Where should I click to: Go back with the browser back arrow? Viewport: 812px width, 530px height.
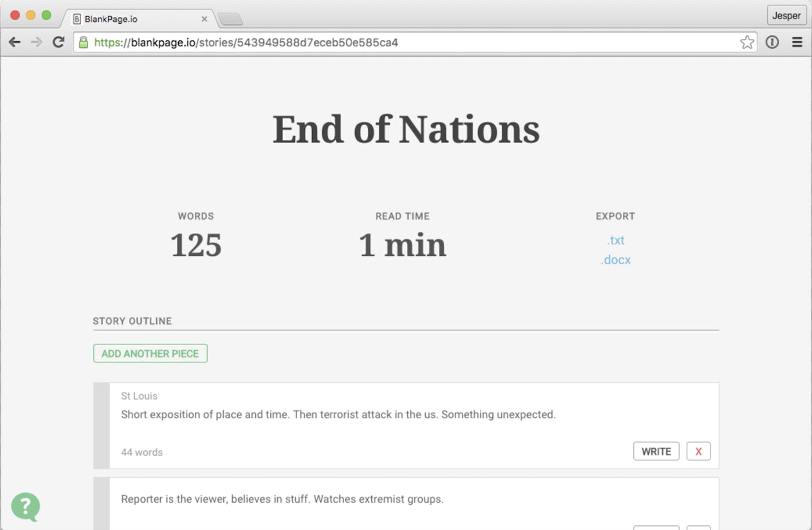(x=14, y=42)
